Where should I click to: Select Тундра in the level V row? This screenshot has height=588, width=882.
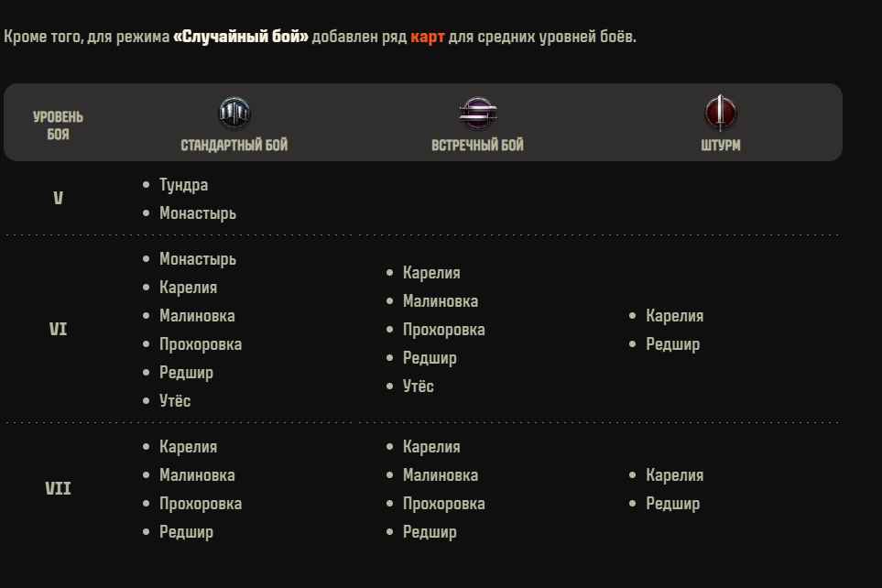coord(183,185)
